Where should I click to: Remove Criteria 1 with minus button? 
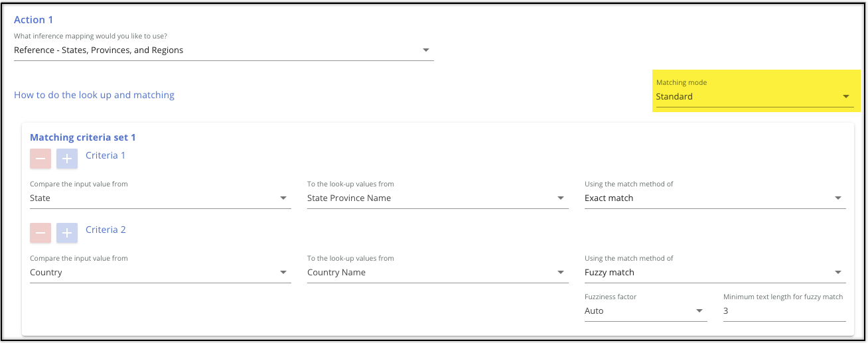(x=40, y=158)
